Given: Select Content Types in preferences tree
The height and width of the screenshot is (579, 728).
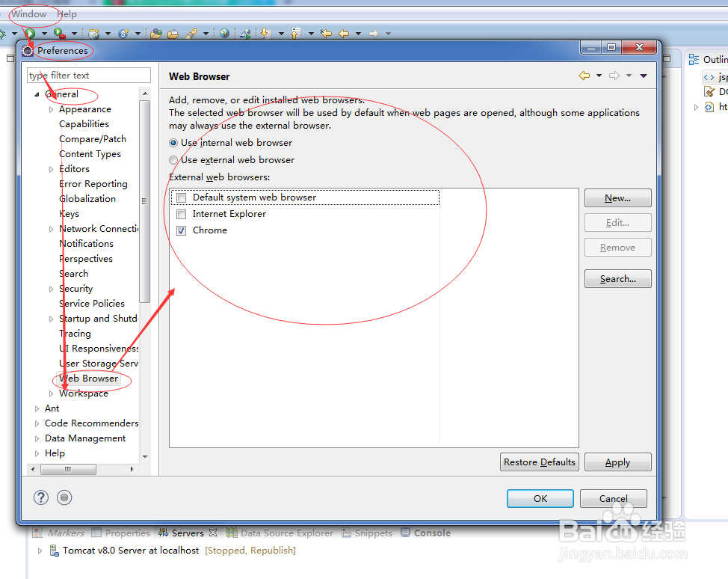Looking at the screenshot, I should click(90, 154).
